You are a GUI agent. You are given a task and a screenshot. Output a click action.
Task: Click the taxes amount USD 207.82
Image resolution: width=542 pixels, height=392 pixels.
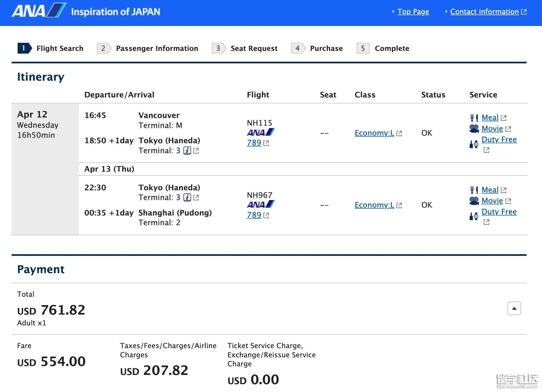(x=154, y=370)
